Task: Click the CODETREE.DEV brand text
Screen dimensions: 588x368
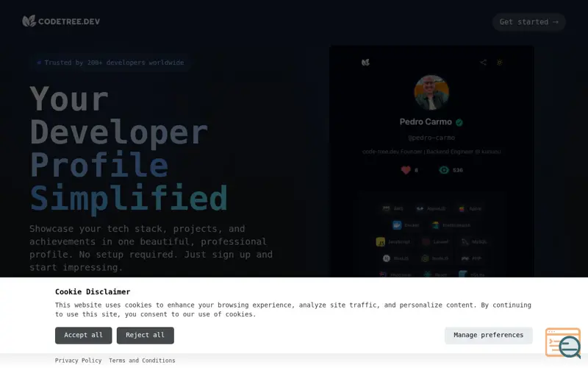Action: (x=69, y=22)
